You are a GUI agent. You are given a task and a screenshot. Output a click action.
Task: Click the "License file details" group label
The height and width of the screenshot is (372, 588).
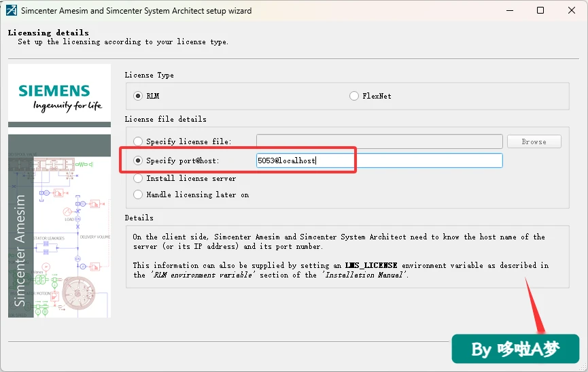pos(165,119)
